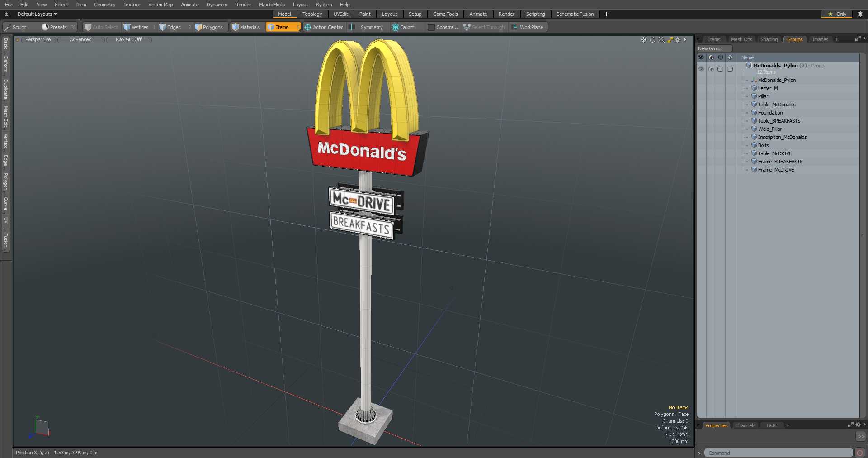Open the WorkPlane options
The image size is (868, 458).
tap(528, 27)
